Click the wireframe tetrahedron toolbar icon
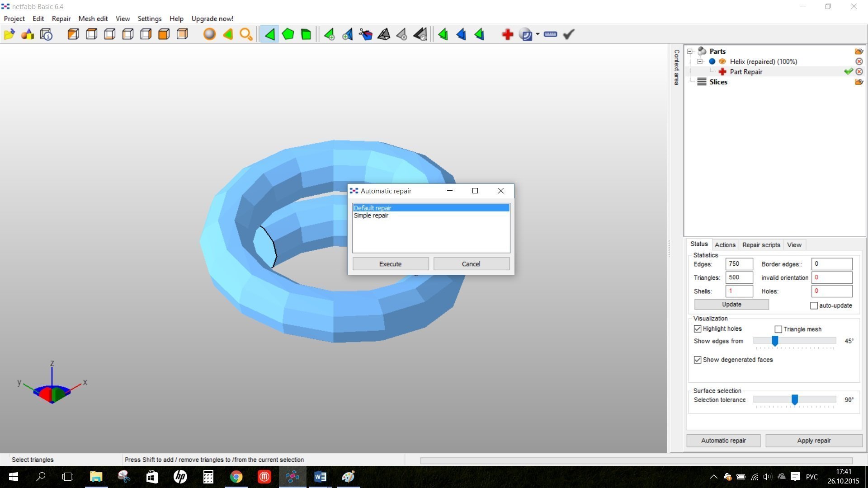 pos(383,34)
